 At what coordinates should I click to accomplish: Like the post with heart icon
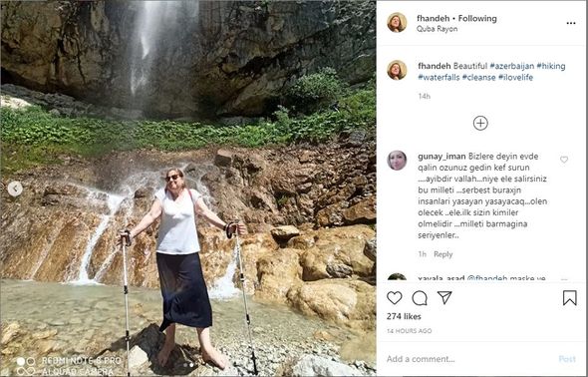[x=394, y=298]
